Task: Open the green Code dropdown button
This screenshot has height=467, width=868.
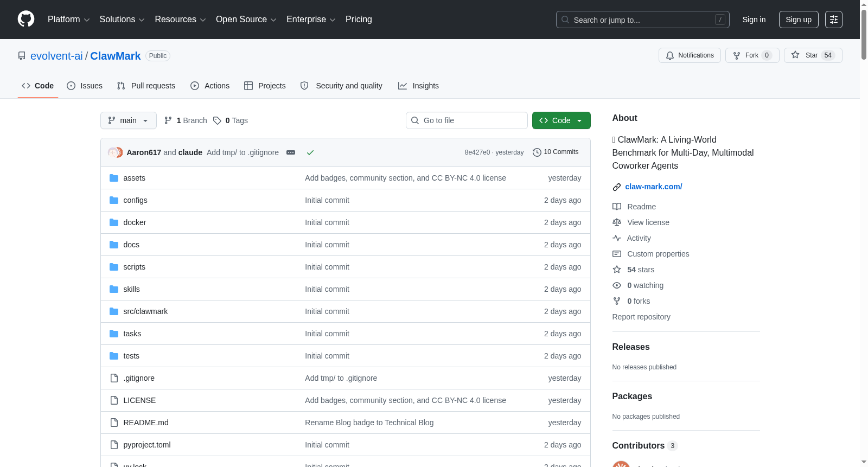Action: (561, 120)
